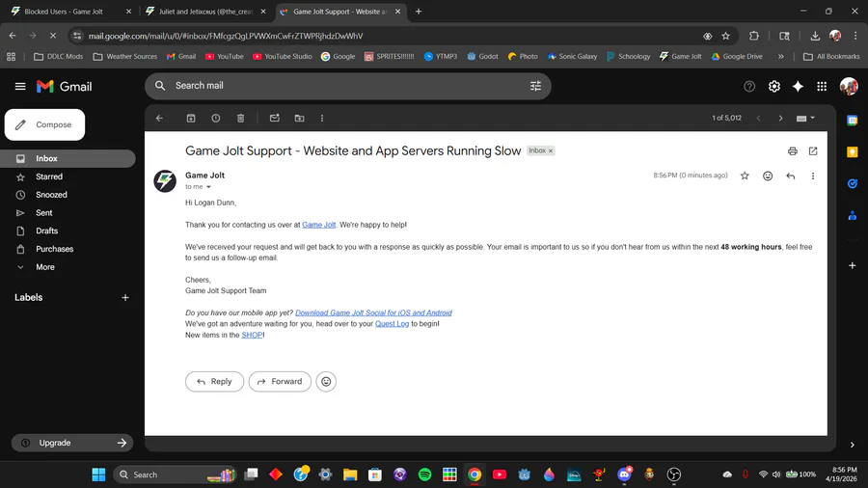
Task: Get add-ons plus icon in side panel
Action: coord(852,265)
